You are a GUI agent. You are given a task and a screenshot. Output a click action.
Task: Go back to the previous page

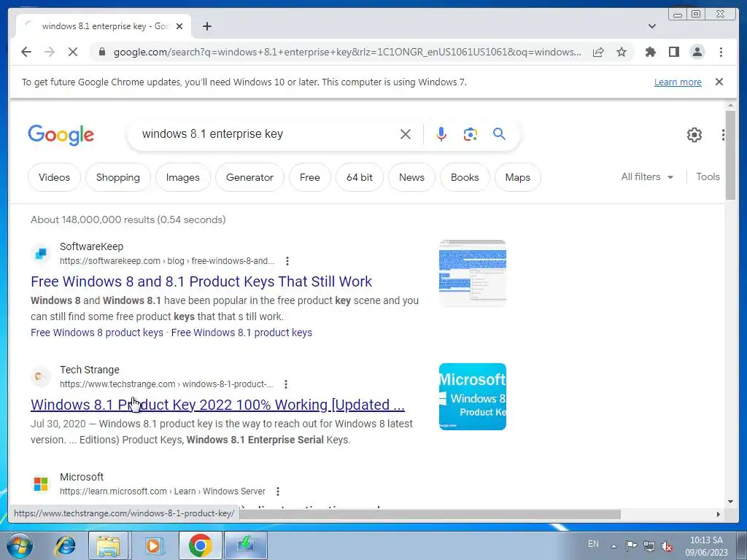(x=26, y=52)
